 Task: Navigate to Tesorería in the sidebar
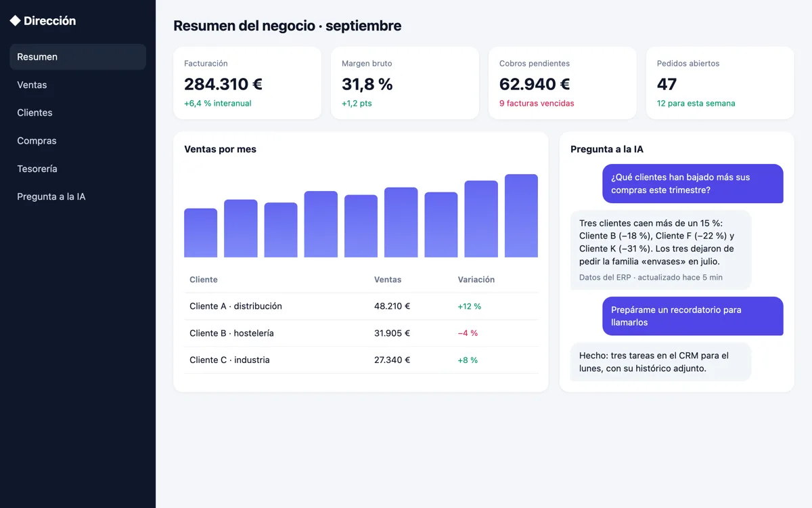click(x=78, y=169)
